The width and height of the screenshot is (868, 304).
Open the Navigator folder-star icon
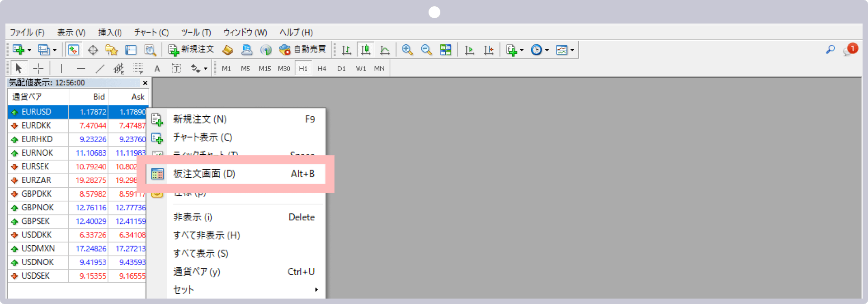pyautogui.click(x=111, y=50)
